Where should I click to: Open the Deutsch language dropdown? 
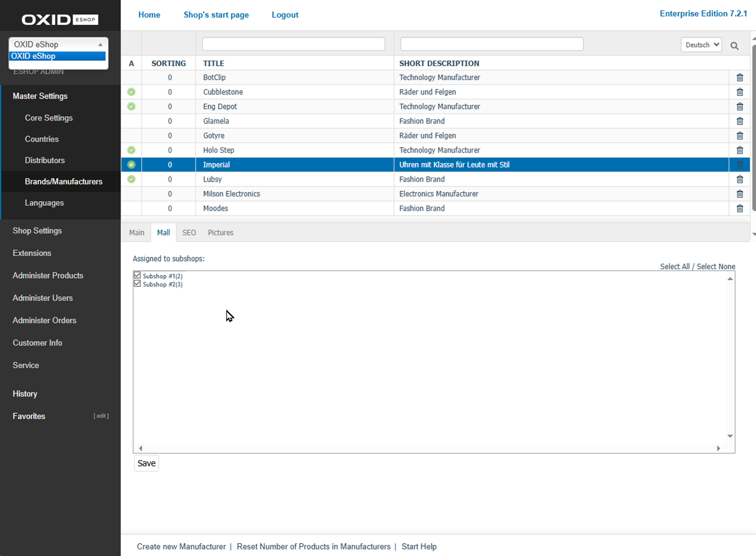(x=701, y=44)
